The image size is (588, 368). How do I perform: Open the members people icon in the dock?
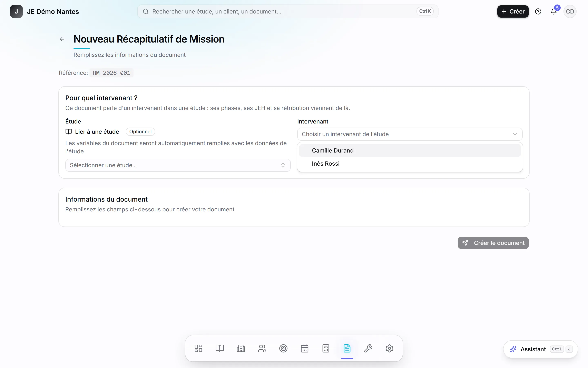(262, 348)
